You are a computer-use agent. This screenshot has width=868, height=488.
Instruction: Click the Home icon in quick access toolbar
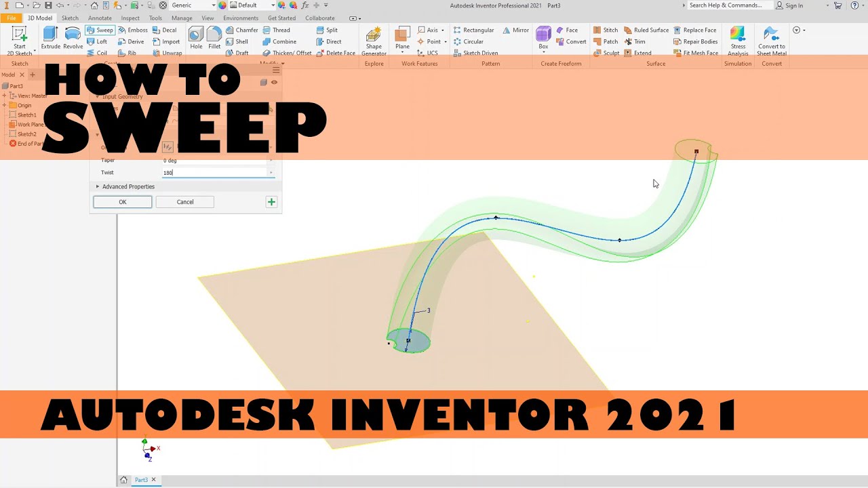pos(95,5)
